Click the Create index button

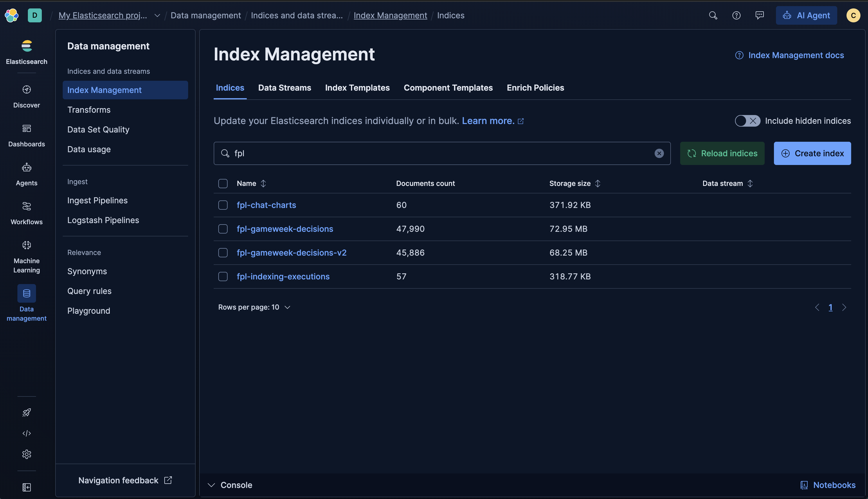(x=812, y=154)
